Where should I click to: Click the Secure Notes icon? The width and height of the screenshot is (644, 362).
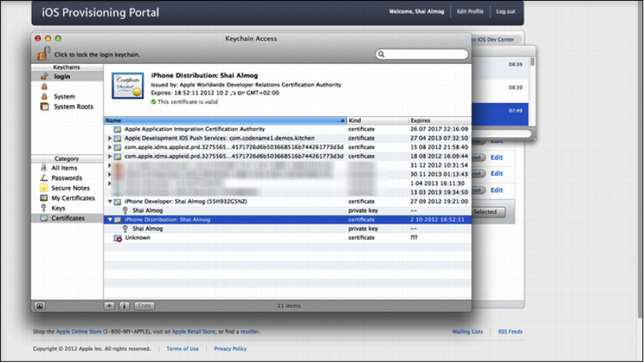pos(43,188)
